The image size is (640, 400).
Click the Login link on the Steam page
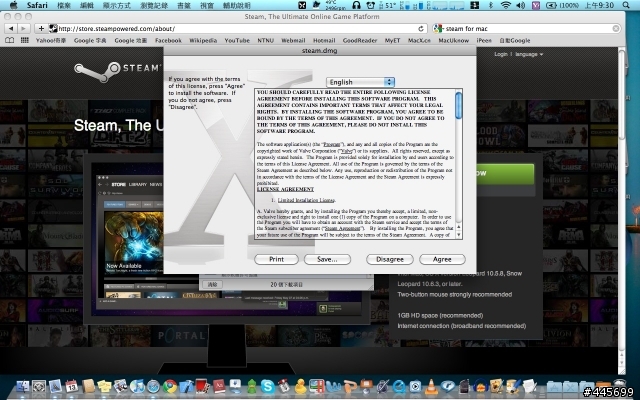coord(500,54)
